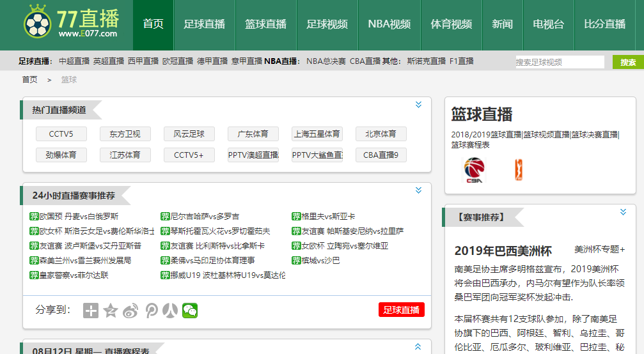The width and height of the screenshot is (644, 354).
Task: Expand the 直播赛程表 schedule panel chevron
Action: (418, 347)
